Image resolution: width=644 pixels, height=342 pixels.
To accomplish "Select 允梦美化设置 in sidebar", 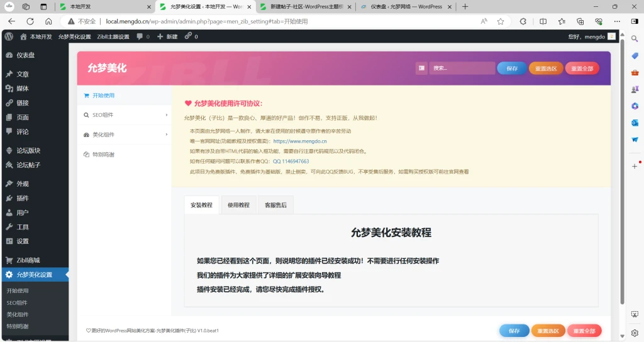I will 35,275.
